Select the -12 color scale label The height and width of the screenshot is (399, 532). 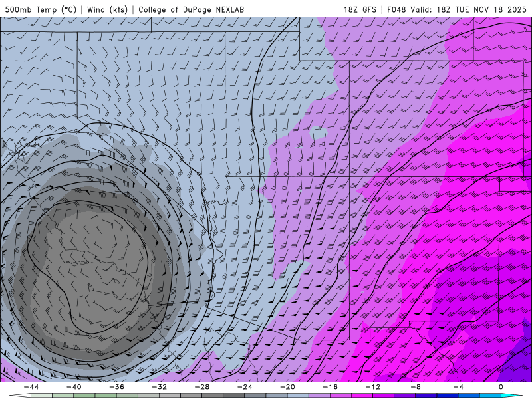373,387
